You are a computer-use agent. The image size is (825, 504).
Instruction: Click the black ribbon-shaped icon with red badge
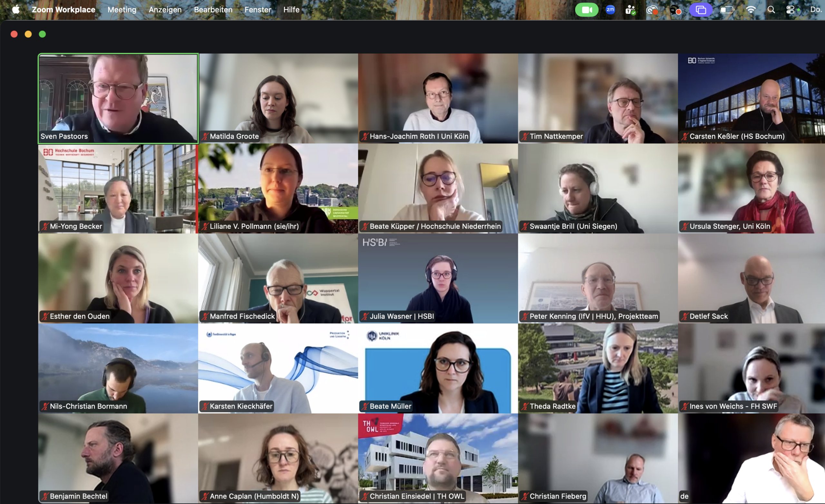675,10
